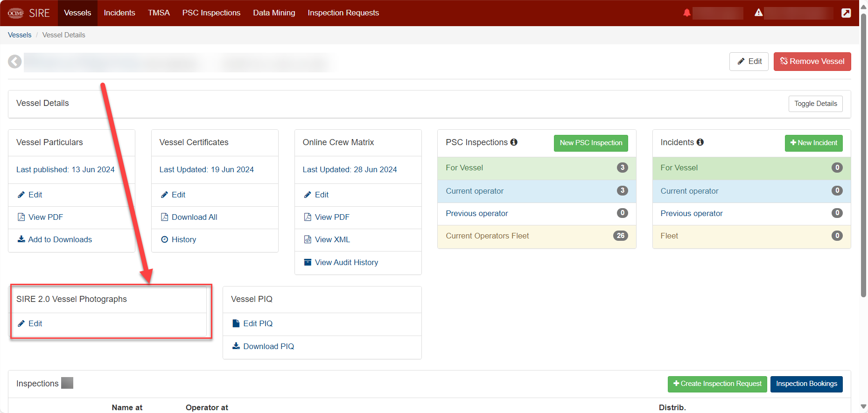Click the top Edit vessel button

[x=749, y=62]
